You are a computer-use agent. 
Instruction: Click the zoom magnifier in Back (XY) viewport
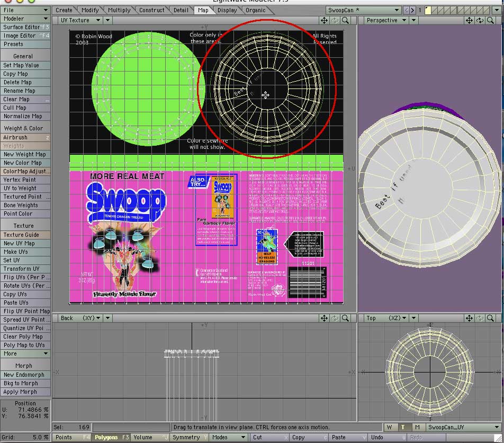(345, 318)
